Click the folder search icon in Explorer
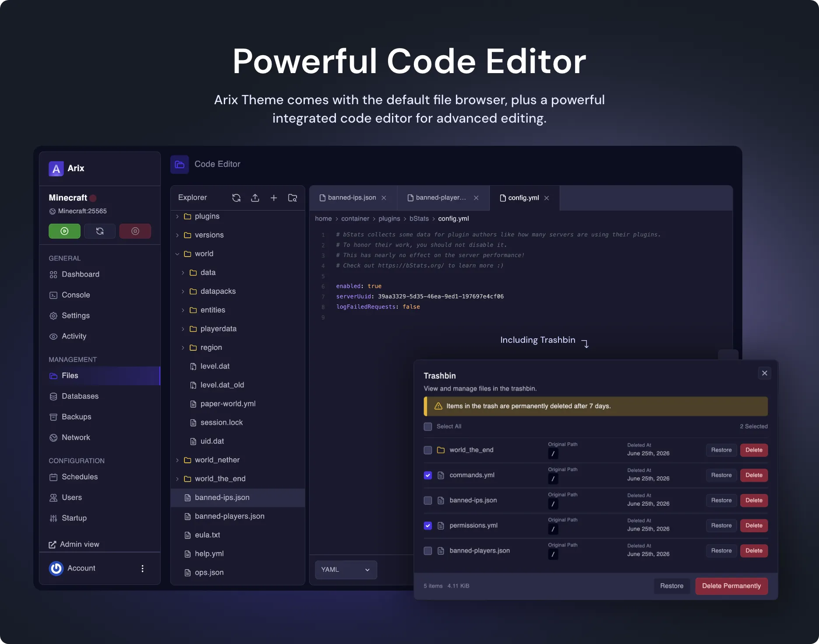Image resolution: width=819 pixels, height=644 pixels. pyautogui.click(x=293, y=198)
